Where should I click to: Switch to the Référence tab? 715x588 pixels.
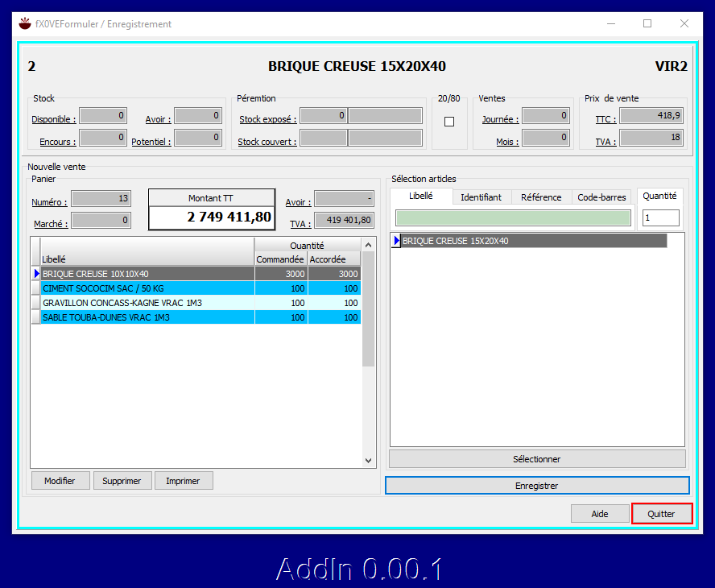[x=541, y=197]
